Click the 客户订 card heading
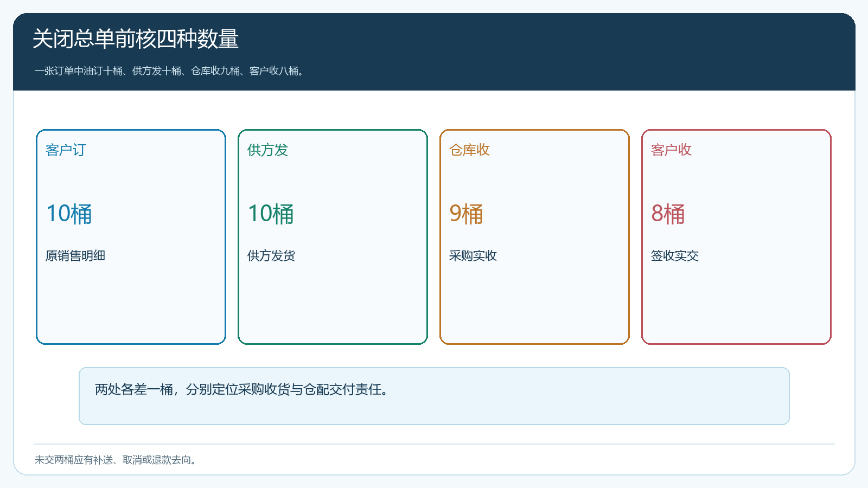The width and height of the screenshot is (868, 488). click(x=66, y=150)
